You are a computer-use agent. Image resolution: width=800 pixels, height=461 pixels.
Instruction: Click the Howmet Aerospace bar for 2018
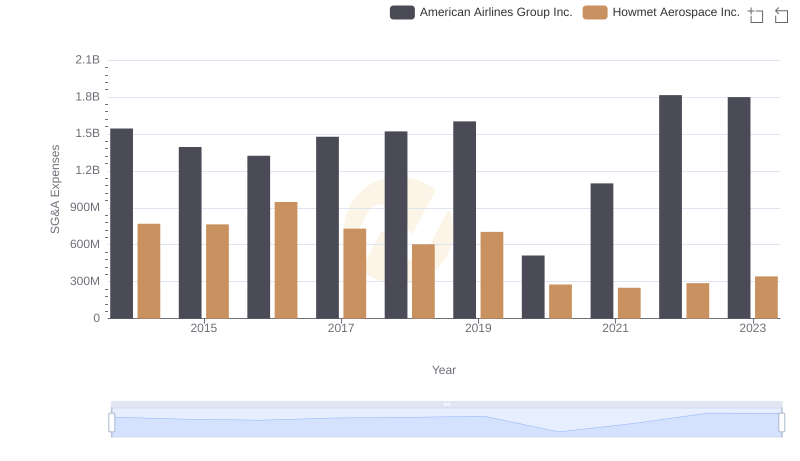(x=423, y=281)
